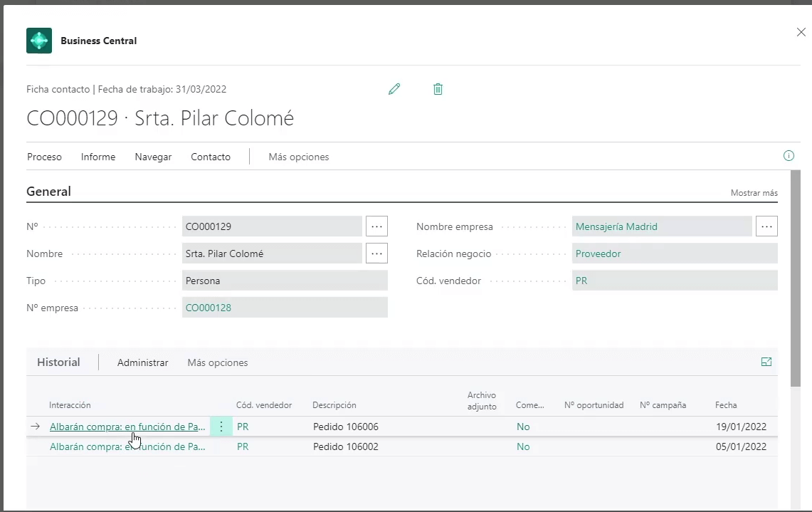Image resolution: width=812 pixels, height=512 pixels.
Task: Open the Mensajería Madrid company link
Action: coord(616,226)
